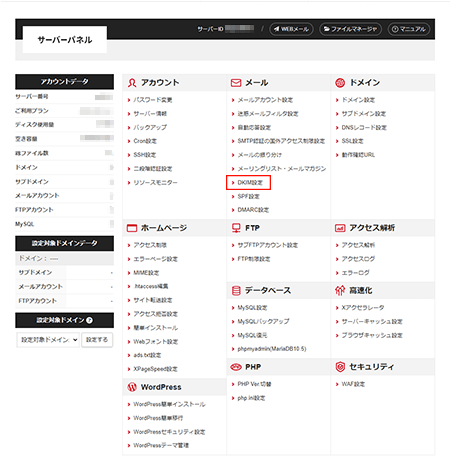Open the Cron設定 link

[145, 141]
